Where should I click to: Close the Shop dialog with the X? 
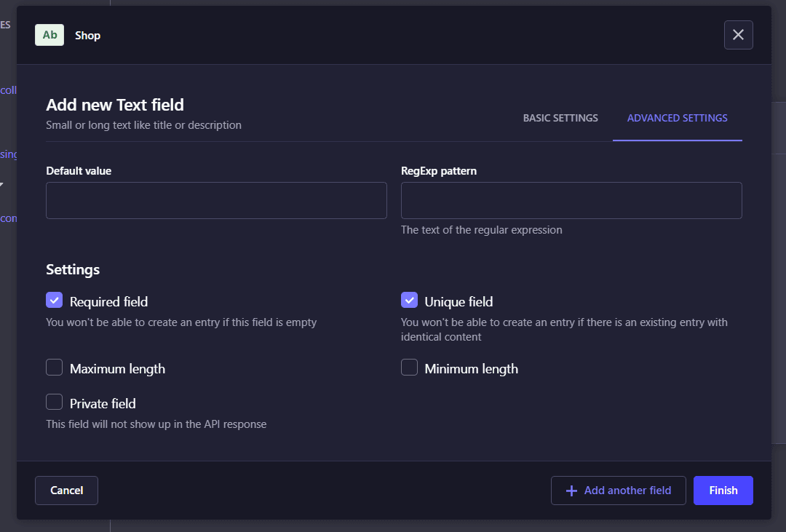pyautogui.click(x=738, y=35)
